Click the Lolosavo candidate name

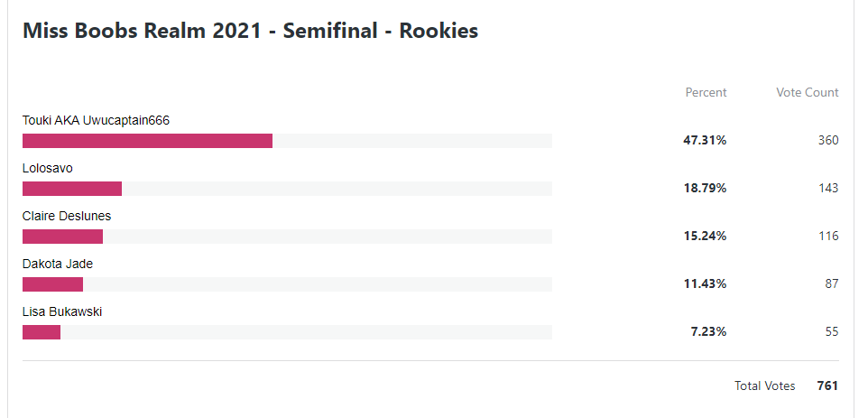pyautogui.click(x=48, y=168)
